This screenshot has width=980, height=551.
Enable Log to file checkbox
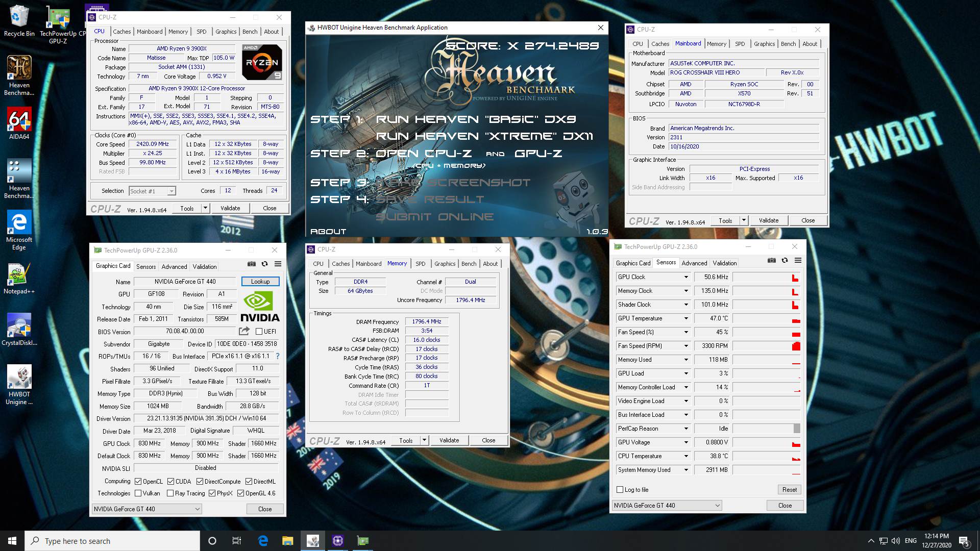[620, 490]
